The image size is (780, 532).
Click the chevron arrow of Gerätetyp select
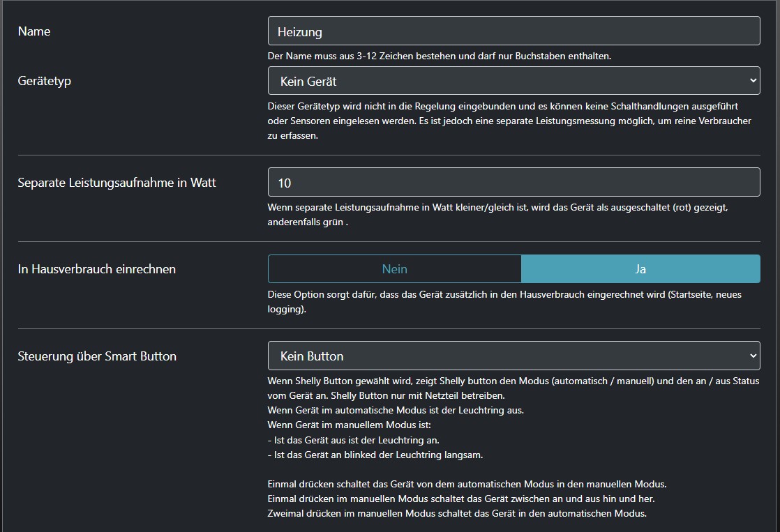(x=752, y=81)
